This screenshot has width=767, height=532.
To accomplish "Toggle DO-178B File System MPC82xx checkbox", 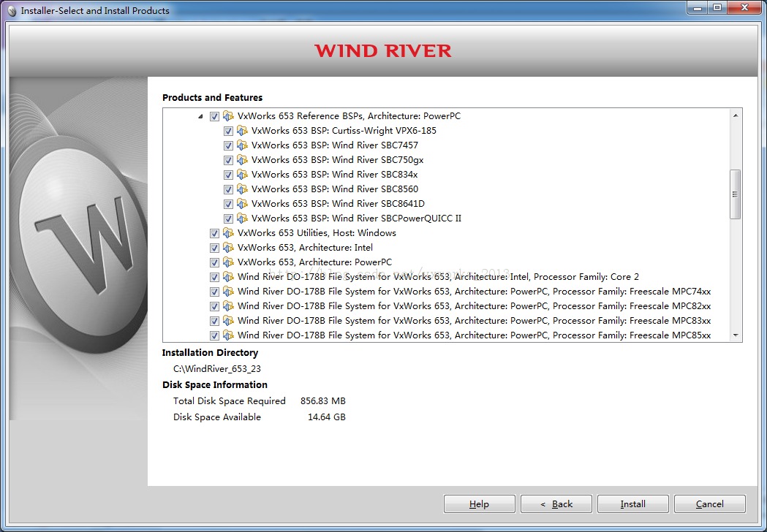I will point(214,307).
